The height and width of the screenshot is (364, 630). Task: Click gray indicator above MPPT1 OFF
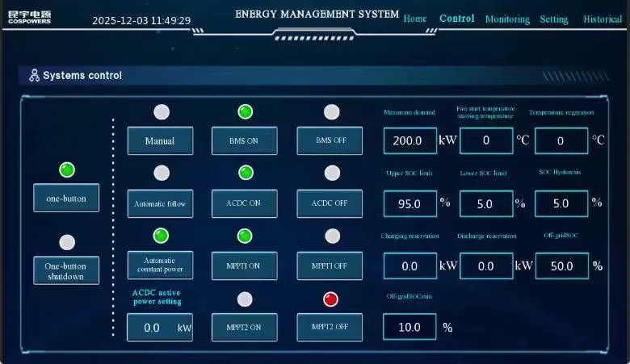[x=332, y=236]
